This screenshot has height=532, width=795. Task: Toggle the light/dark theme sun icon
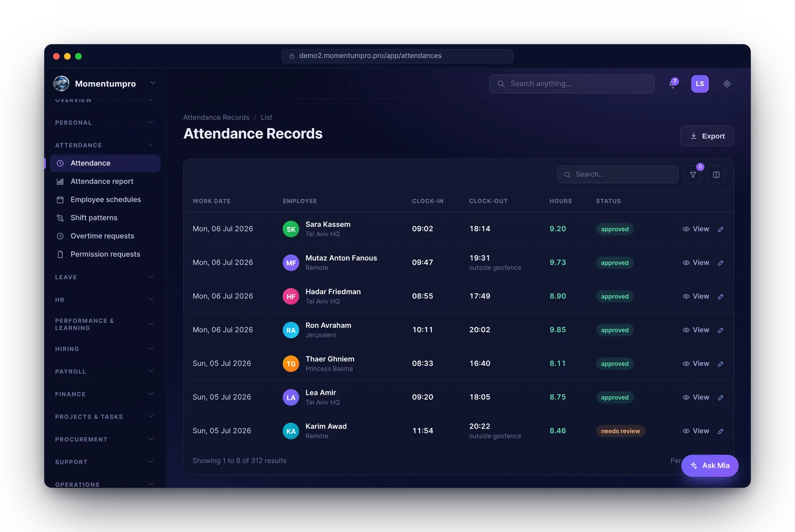[727, 84]
